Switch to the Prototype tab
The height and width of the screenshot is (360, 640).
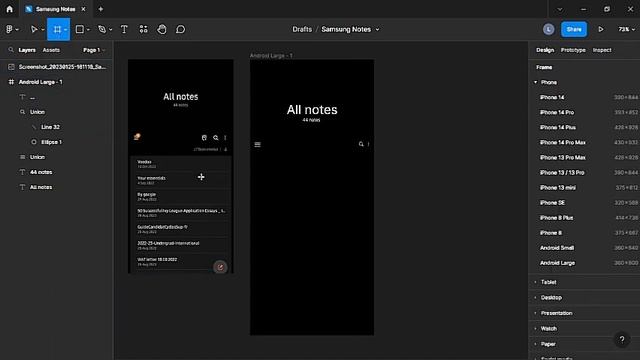pyautogui.click(x=573, y=50)
